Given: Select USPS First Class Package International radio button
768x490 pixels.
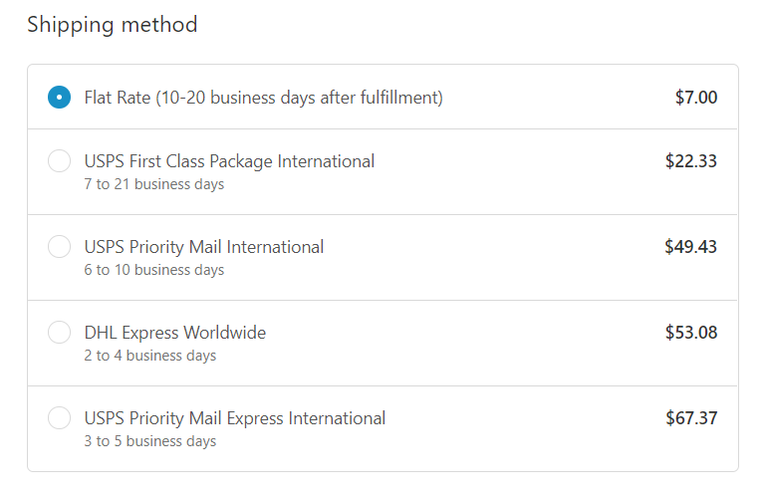Looking at the screenshot, I should coord(59,161).
